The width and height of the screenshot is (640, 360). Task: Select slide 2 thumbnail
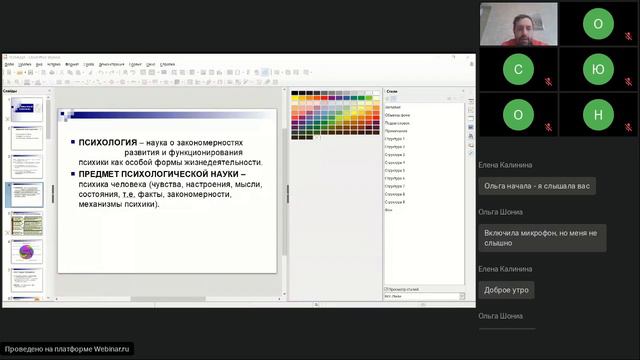click(x=27, y=138)
